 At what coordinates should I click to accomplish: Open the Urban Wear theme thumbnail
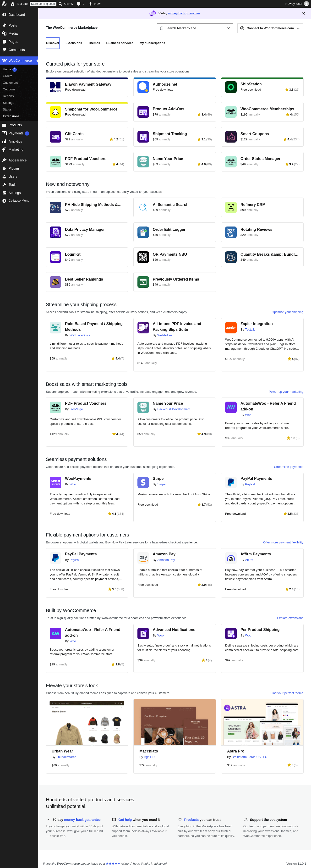pyautogui.click(x=87, y=722)
